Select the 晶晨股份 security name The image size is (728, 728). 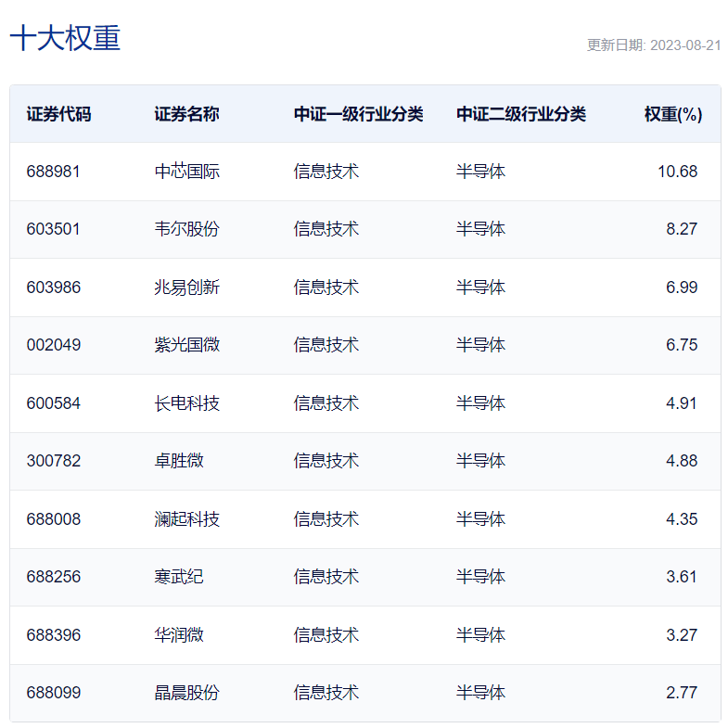click(186, 693)
